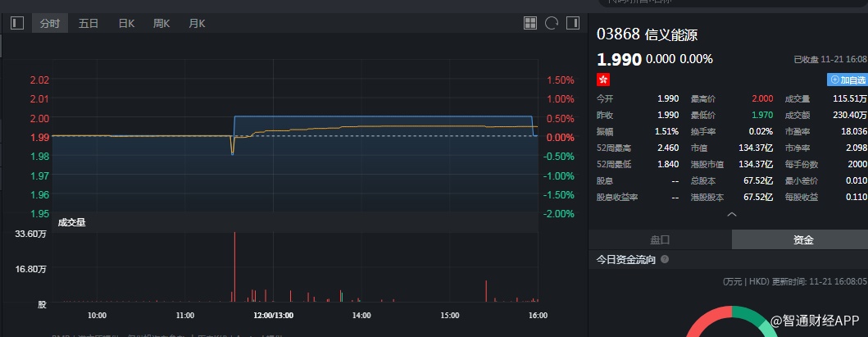Select the 月K monthly chart tab
This screenshot has width=868, height=337.
(x=197, y=24)
